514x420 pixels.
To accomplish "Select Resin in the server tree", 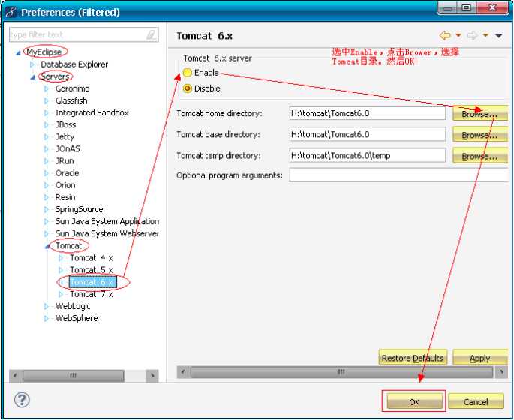I will (65, 197).
